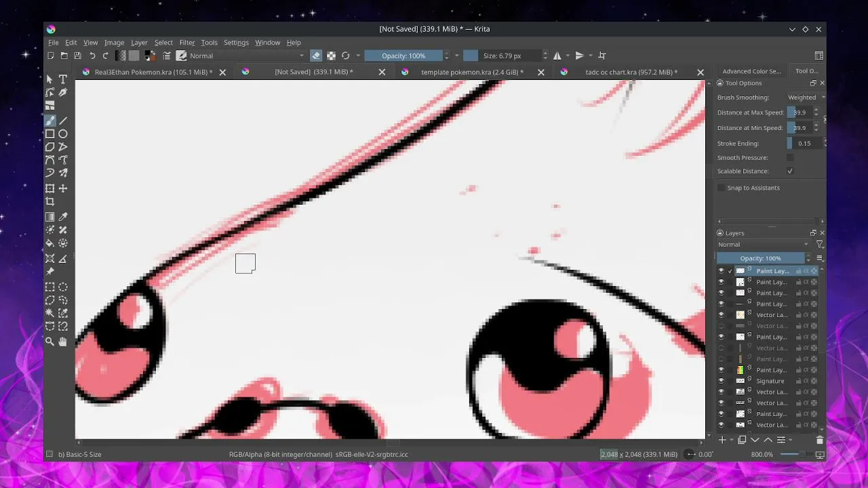This screenshot has width=868, height=488.
Task: Adjust the Layers panel Opacity slider
Action: click(x=760, y=258)
